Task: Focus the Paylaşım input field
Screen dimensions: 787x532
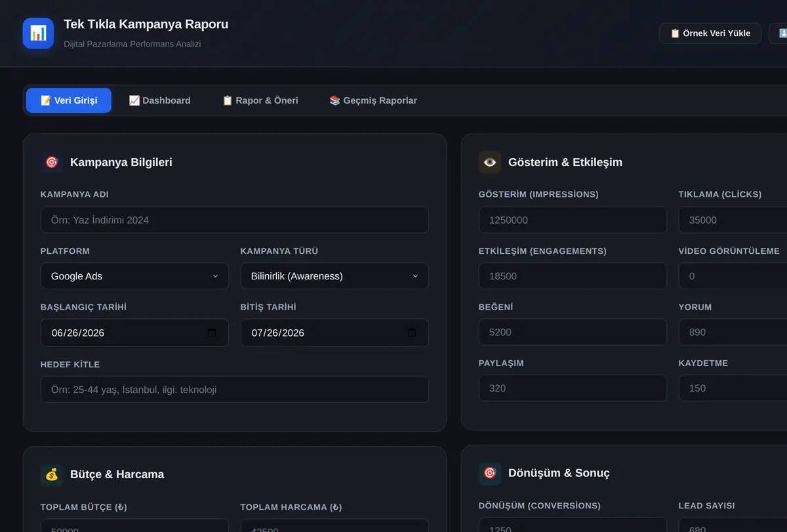Action: pyautogui.click(x=573, y=388)
